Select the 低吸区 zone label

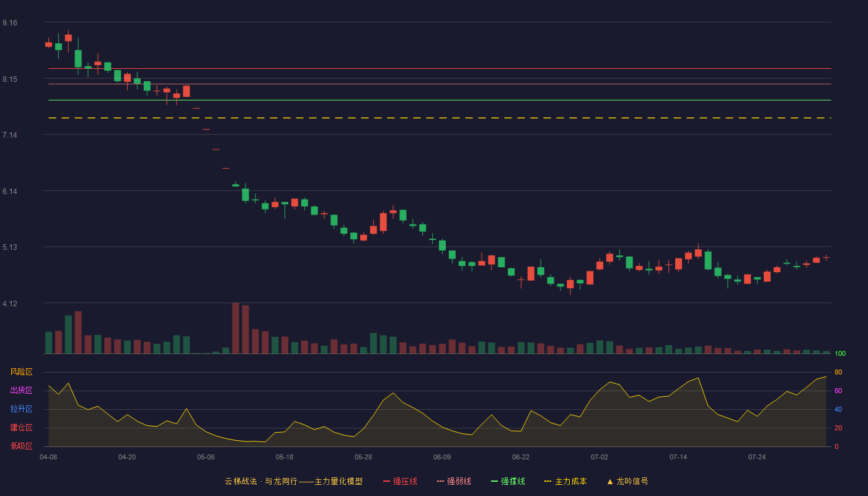coord(21,446)
